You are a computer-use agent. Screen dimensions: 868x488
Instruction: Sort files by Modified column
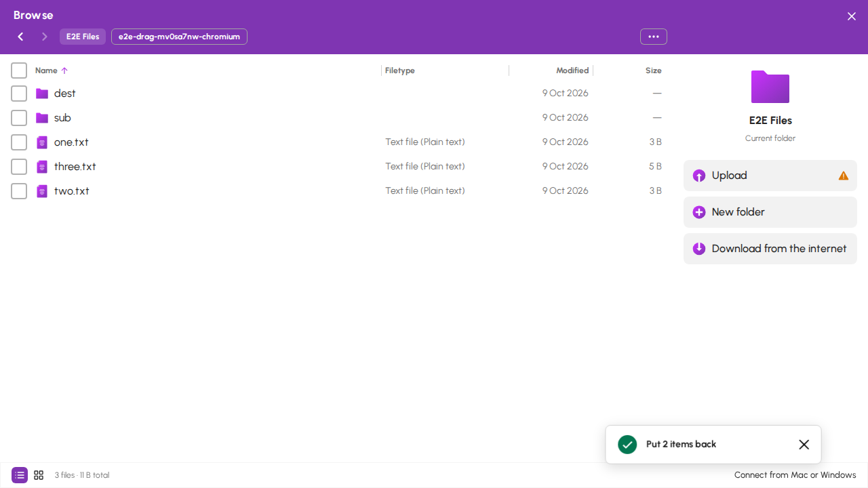pos(572,70)
